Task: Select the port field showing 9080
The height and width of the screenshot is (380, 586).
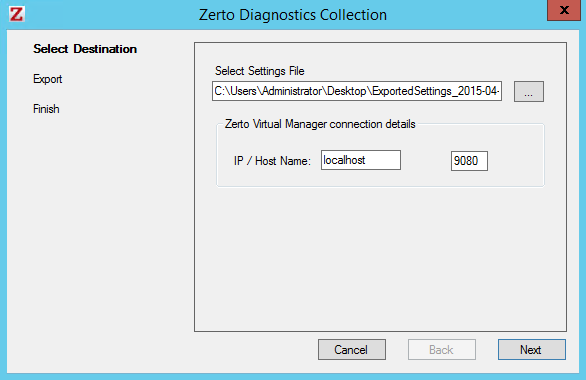Action: [x=469, y=161]
